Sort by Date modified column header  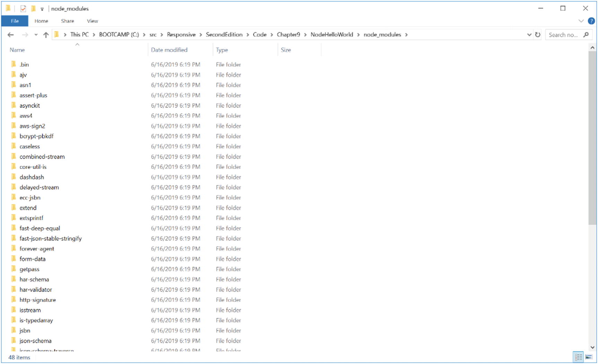[169, 50]
